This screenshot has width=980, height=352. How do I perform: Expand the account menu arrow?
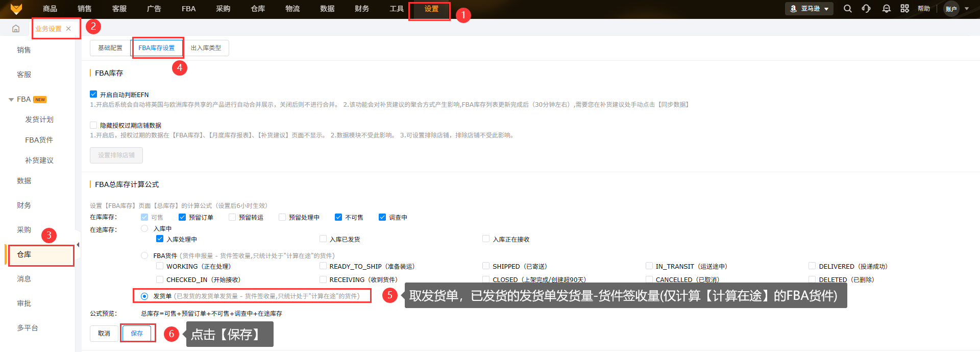click(967, 9)
